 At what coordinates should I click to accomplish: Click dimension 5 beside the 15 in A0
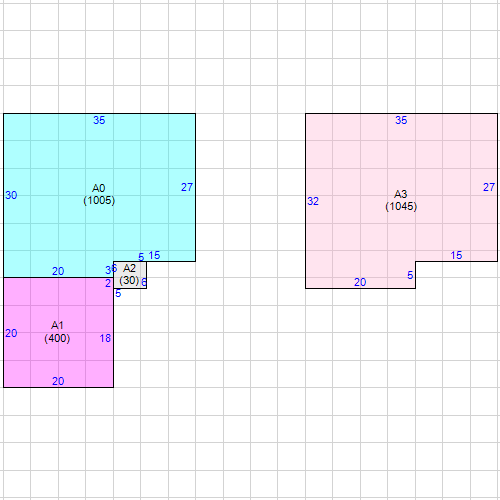click(141, 257)
